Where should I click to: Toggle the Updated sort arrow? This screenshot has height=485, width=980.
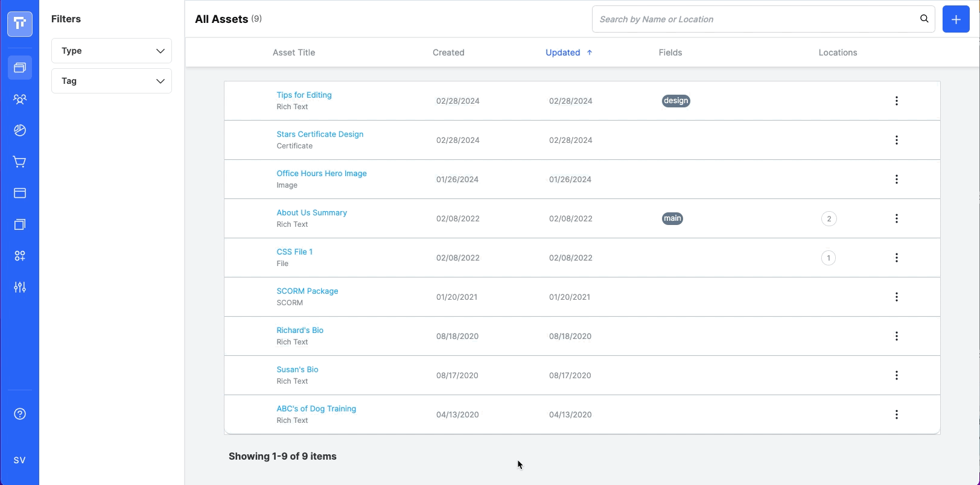click(x=590, y=52)
